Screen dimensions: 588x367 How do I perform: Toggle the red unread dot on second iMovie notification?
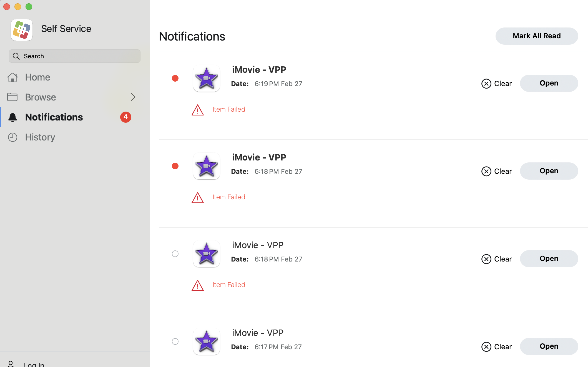(175, 166)
